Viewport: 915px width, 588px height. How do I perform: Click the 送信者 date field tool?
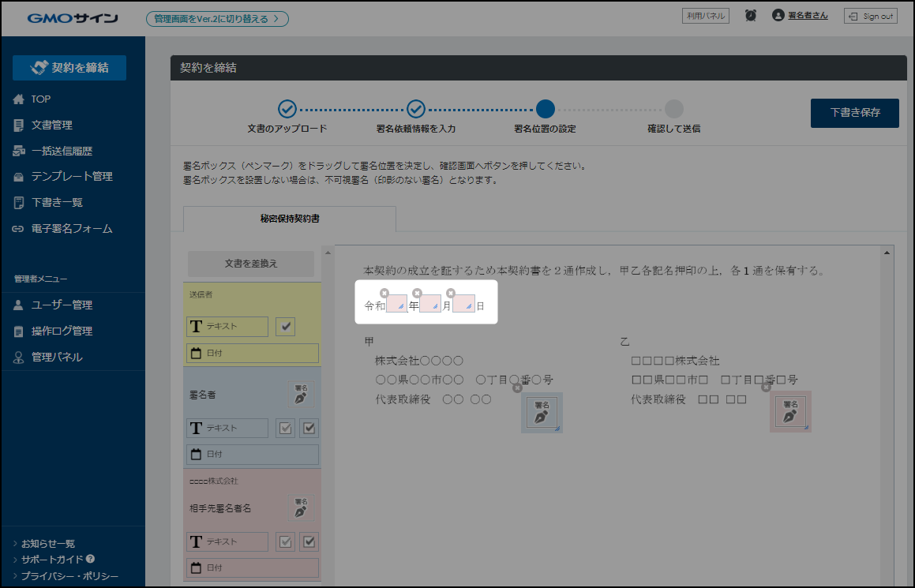click(x=253, y=353)
